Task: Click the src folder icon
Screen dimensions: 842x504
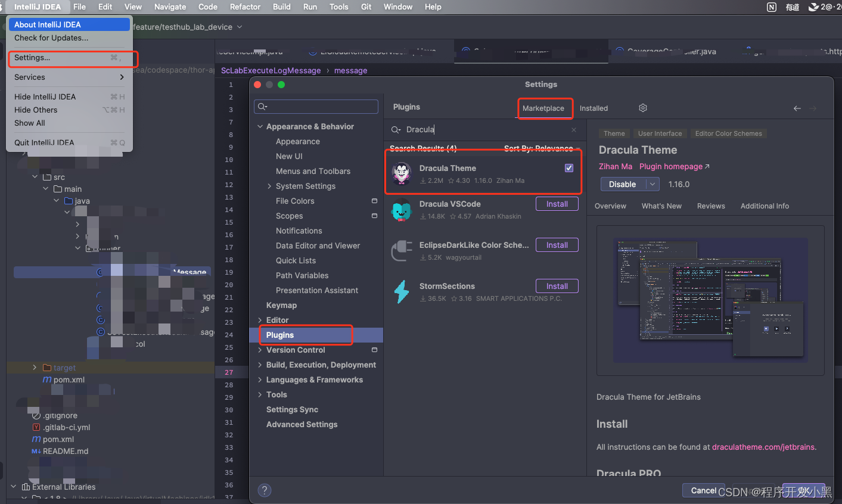Action: [x=46, y=177]
